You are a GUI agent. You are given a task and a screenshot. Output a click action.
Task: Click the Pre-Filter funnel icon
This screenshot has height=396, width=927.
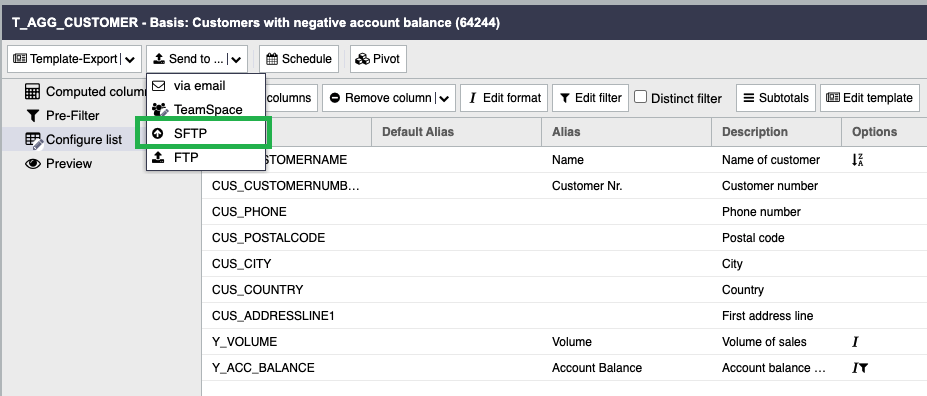[x=32, y=116]
